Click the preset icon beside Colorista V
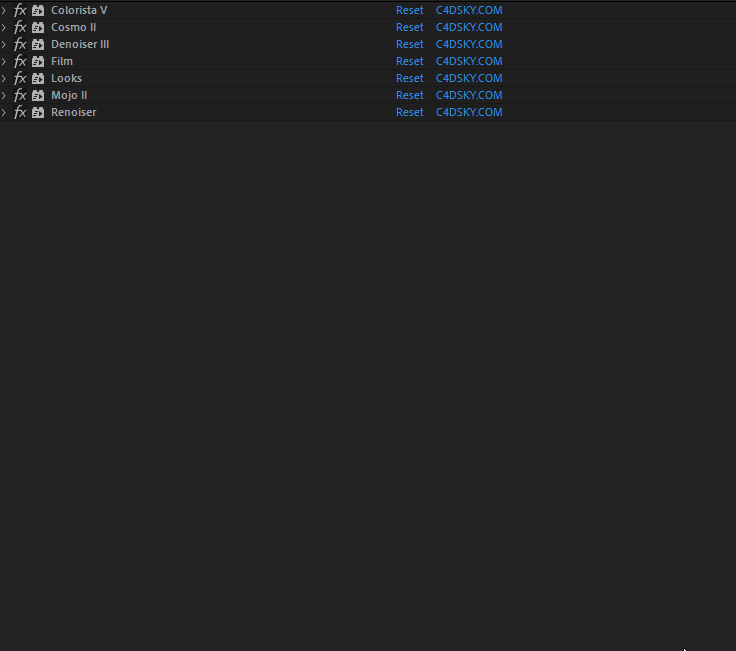This screenshot has width=736, height=651. pyautogui.click(x=38, y=10)
